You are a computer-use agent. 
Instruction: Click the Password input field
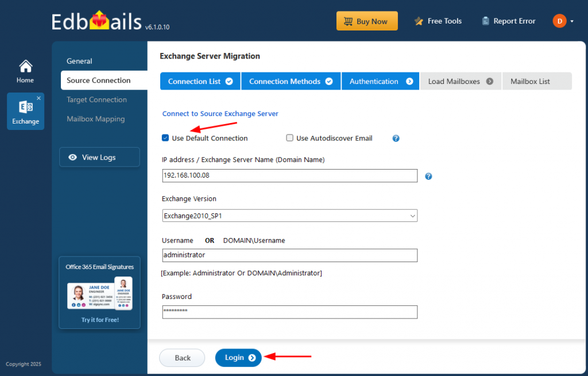[x=289, y=312]
